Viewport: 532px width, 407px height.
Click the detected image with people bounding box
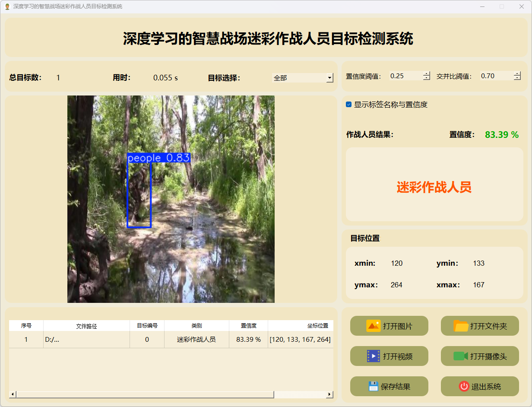tap(171, 199)
